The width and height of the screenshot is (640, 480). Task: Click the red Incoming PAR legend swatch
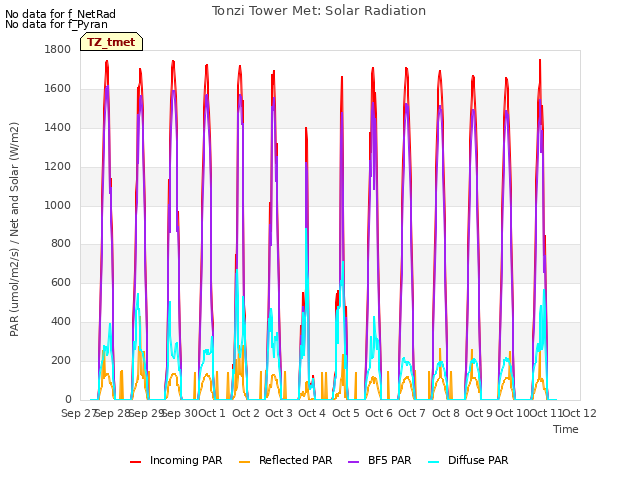136,461
